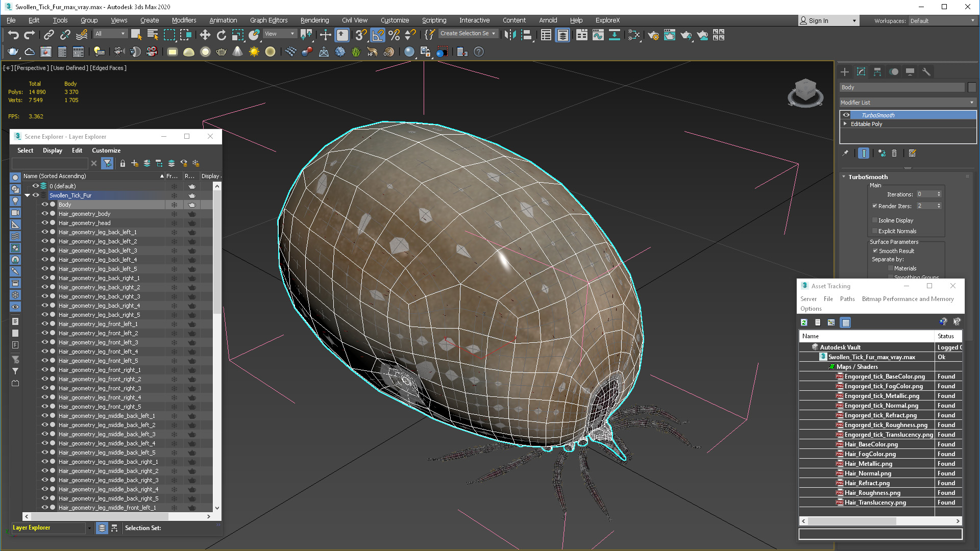
Task: Enable the Explicit Normals checkbox
Action: coord(875,231)
